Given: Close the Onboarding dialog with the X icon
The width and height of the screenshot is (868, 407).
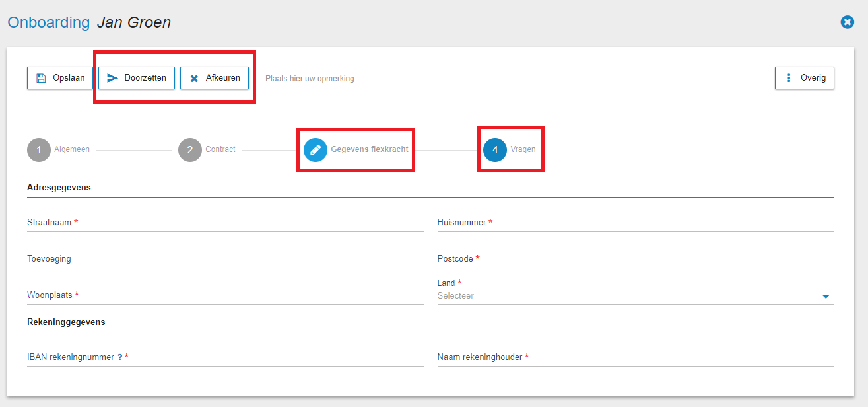Looking at the screenshot, I should pos(848,22).
